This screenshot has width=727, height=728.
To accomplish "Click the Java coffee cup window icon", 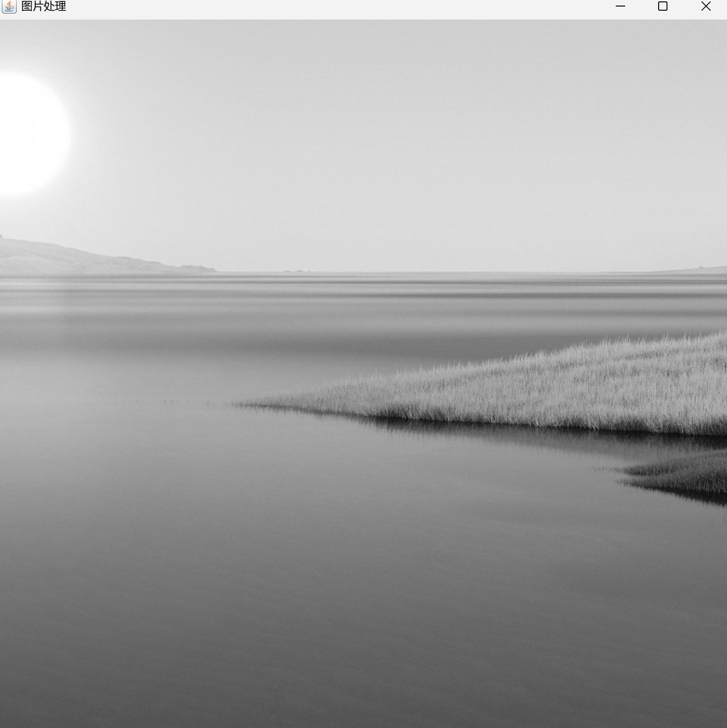I will 9,7.
